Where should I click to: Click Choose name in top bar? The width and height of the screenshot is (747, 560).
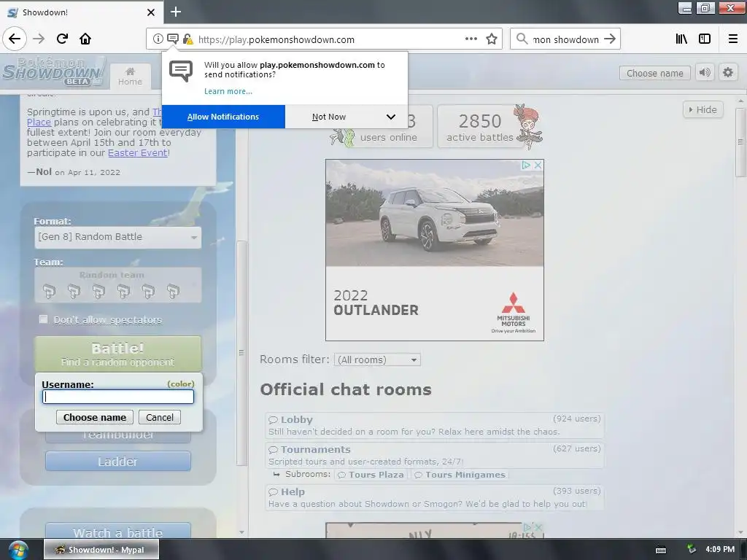pos(654,73)
